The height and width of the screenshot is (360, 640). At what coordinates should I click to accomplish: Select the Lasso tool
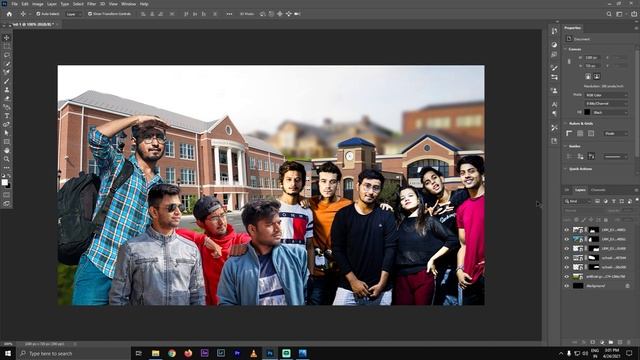coord(7,55)
